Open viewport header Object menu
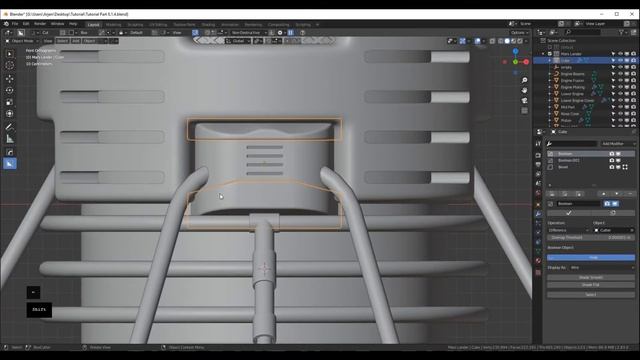The image size is (640, 360). [x=89, y=41]
